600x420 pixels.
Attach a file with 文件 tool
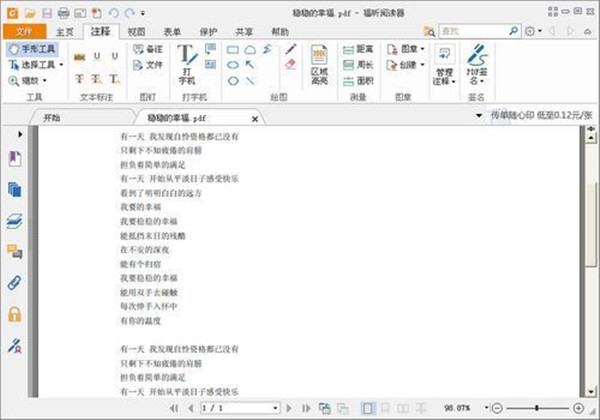pos(148,65)
